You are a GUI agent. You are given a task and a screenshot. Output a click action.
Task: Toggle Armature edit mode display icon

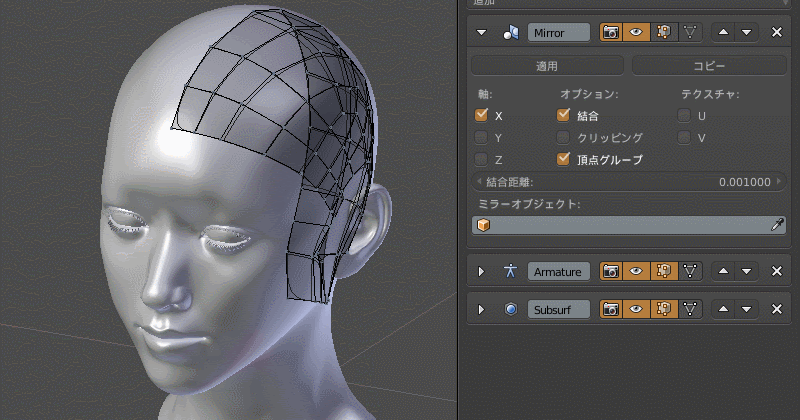662,271
